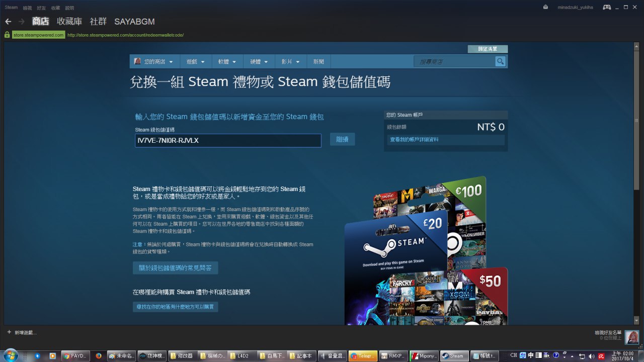Open Firefox from the taskbar
This screenshot has width=644, height=362.
coord(99,355)
